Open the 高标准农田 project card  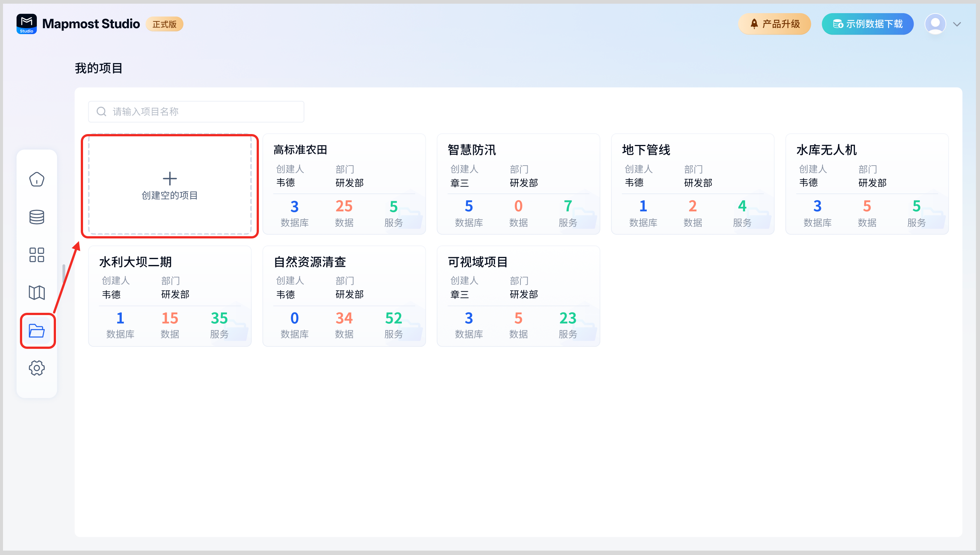[x=344, y=184]
